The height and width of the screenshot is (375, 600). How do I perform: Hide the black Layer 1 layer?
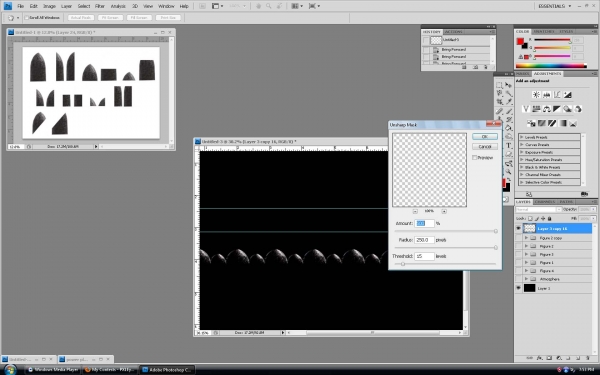pos(518,288)
